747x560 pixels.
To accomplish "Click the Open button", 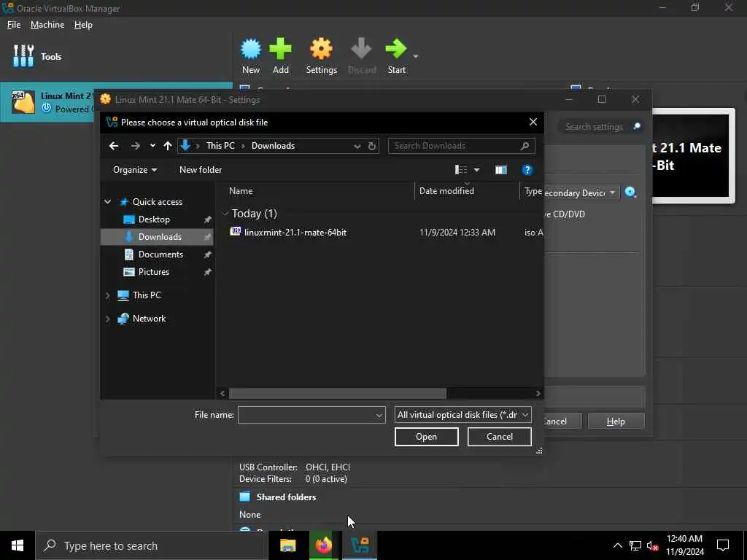I will click(x=426, y=437).
